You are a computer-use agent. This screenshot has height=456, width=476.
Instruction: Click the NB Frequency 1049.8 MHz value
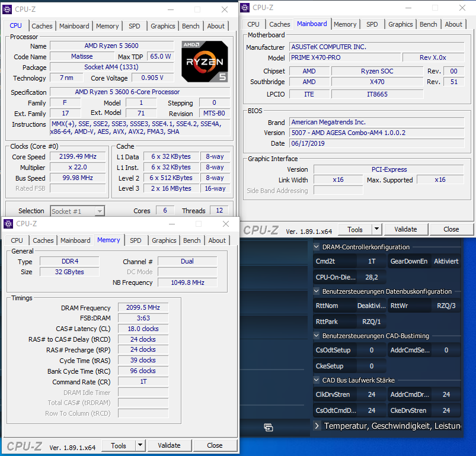[187, 282]
